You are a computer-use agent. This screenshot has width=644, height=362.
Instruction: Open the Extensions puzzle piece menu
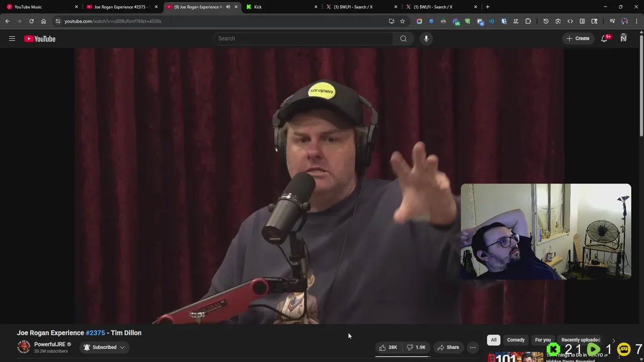pyautogui.click(x=528, y=21)
